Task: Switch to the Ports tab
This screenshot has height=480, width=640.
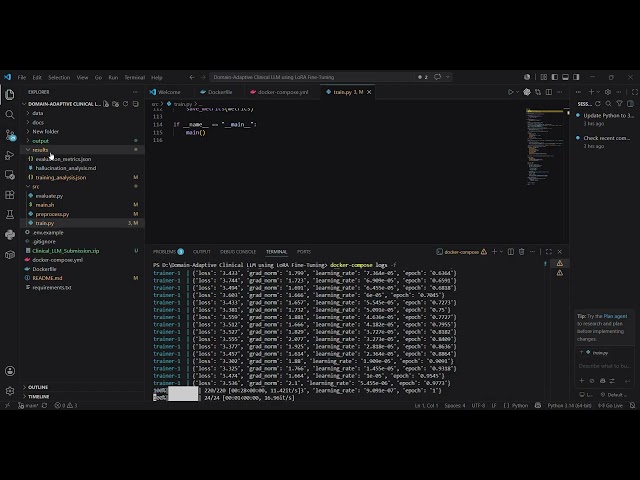Action: click(304, 252)
